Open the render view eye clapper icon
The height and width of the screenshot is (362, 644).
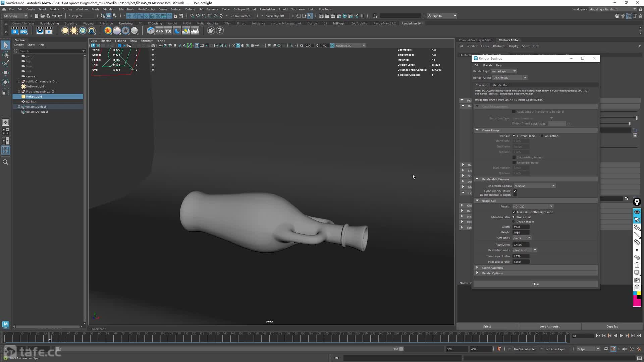(40, 31)
